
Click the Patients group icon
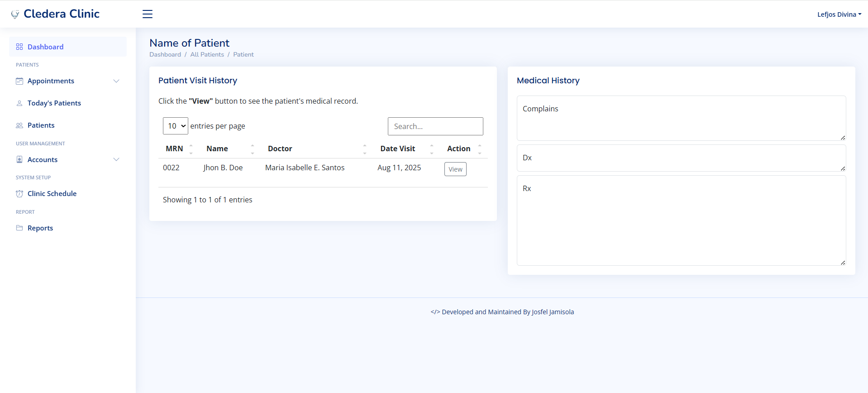click(19, 125)
